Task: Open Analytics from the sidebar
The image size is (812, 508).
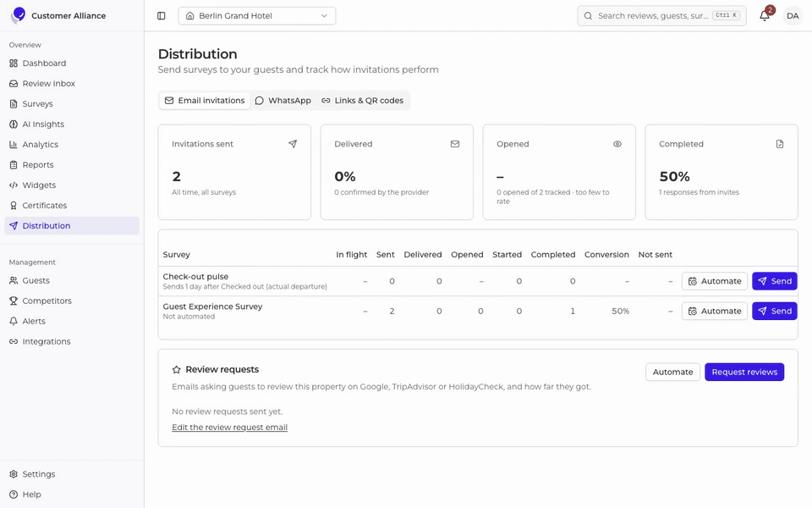Action: click(71, 145)
